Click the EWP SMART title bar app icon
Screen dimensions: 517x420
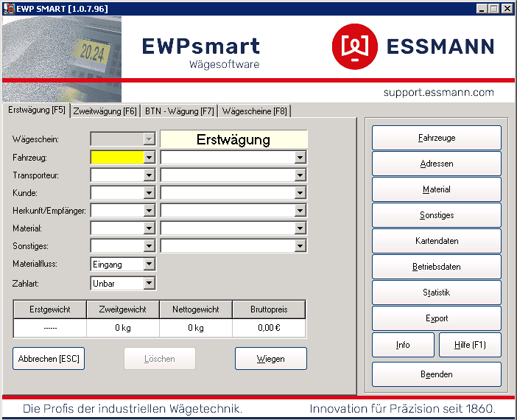tap(7, 8)
